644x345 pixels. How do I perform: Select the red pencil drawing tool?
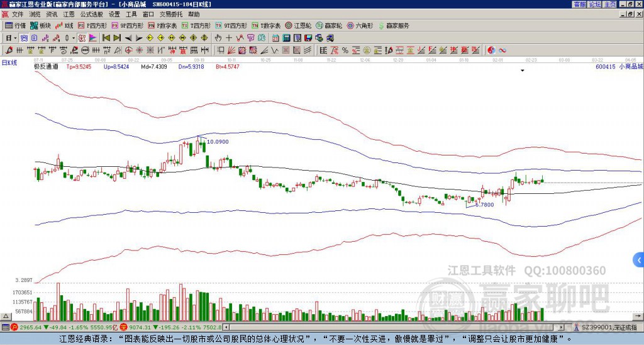click(x=8, y=50)
